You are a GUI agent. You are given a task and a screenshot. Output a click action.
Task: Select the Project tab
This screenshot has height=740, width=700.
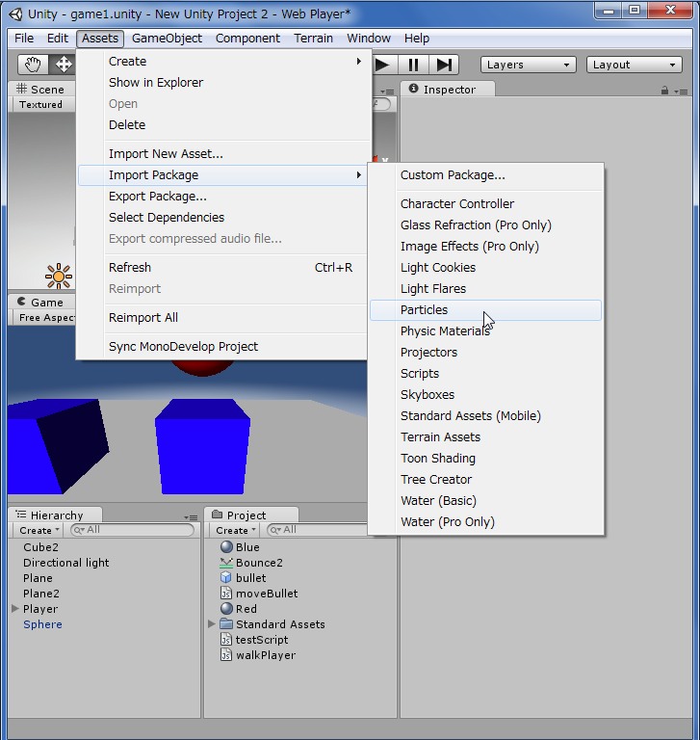tap(251, 515)
